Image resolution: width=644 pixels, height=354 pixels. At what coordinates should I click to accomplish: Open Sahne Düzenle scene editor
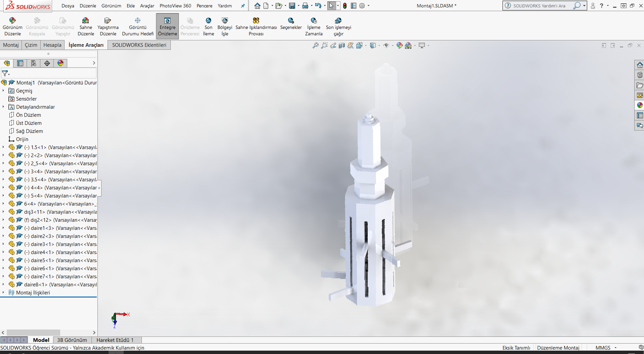pyautogui.click(x=86, y=21)
